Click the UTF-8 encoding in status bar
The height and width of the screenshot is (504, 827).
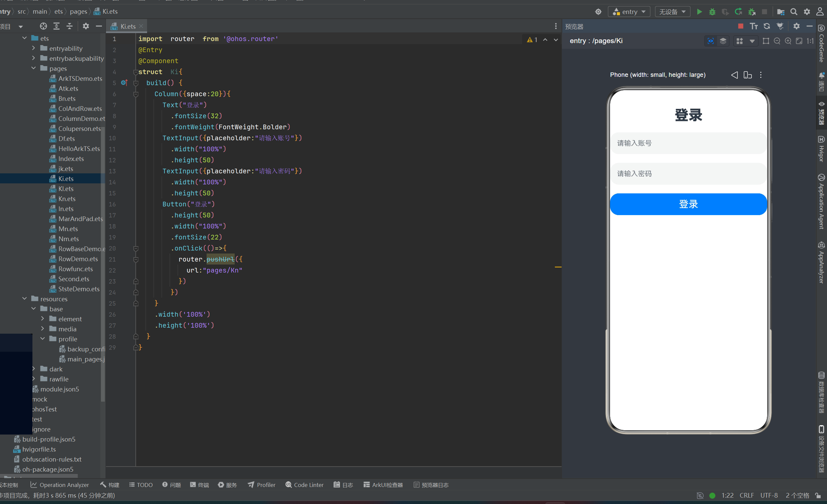pyautogui.click(x=769, y=495)
